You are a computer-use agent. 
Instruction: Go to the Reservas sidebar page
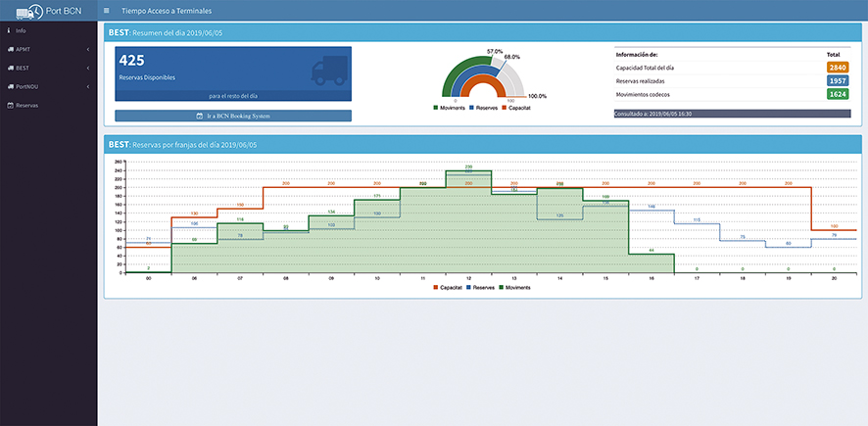pos(49,105)
